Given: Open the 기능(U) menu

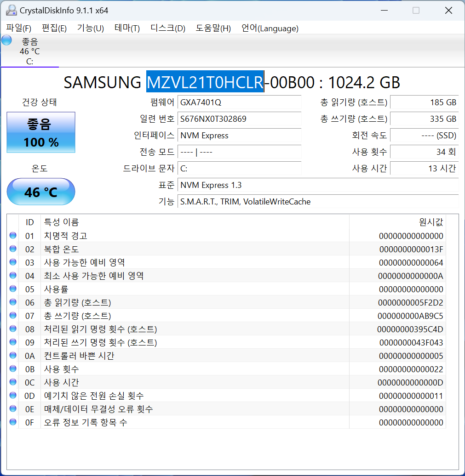Looking at the screenshot, I should point(91,28).
